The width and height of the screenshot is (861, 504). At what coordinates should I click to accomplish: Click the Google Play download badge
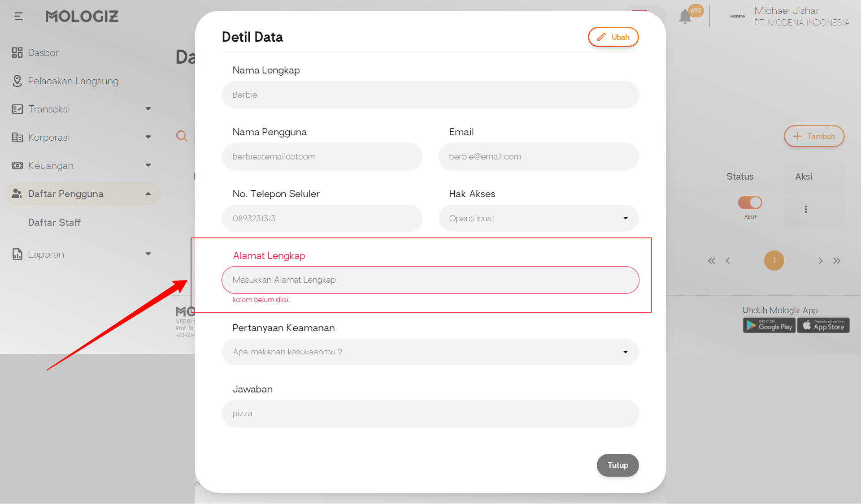pos(769,325)
